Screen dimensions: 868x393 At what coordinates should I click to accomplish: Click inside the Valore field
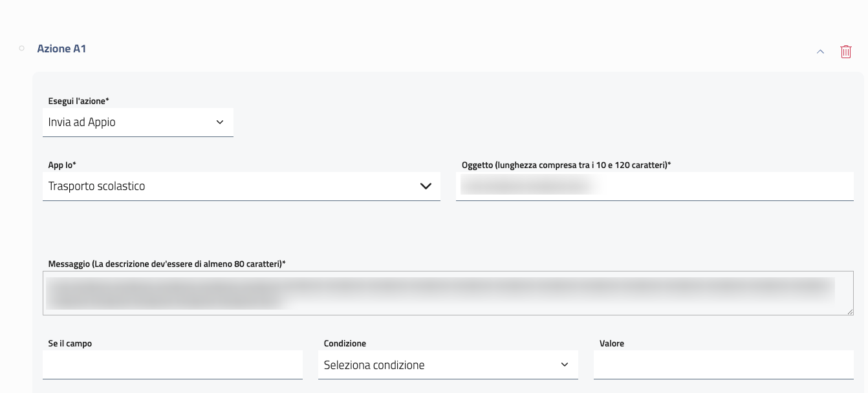[x=722, y=365]
